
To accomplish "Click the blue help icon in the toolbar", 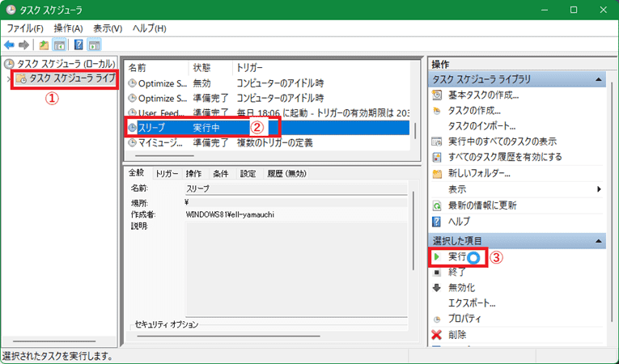I will coord(78,44).
